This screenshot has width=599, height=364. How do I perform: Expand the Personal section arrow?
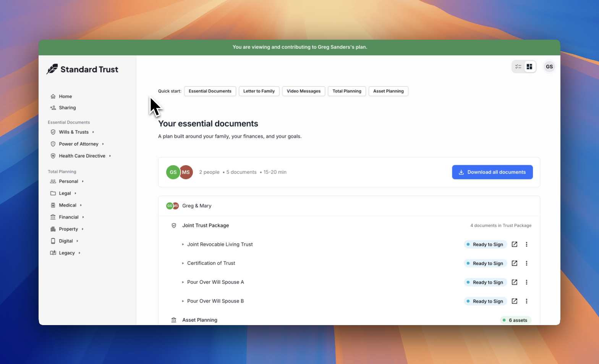tap(83, 181)
